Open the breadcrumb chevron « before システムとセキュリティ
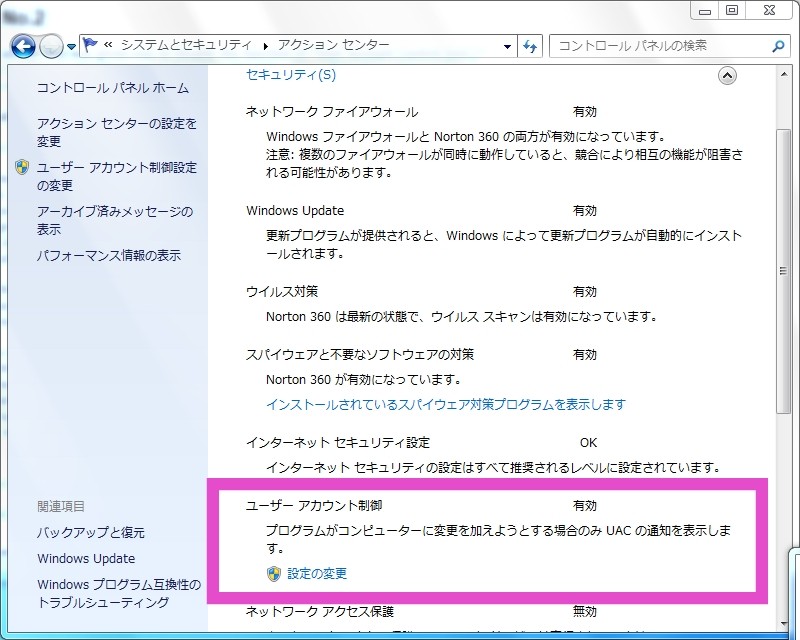The image size is (800, 640). [x=108, y=45]
